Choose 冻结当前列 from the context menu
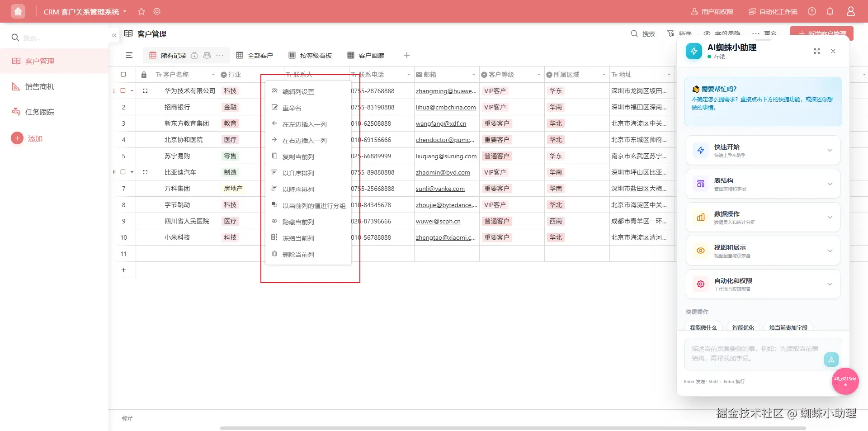Screen dimensions: 868x431 pos(308,238)
